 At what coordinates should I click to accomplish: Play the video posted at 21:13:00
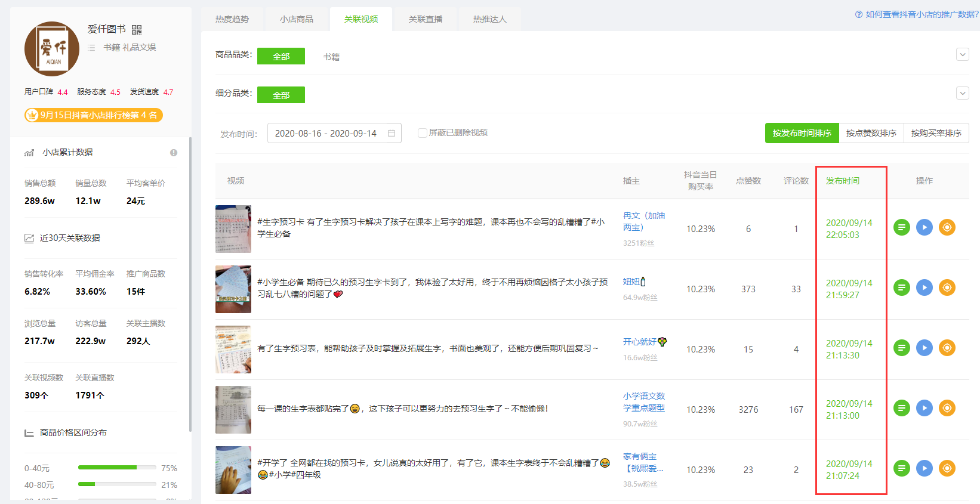pos(924,408)
